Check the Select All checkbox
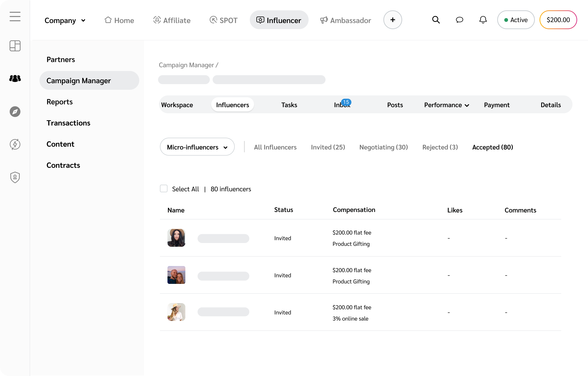 tap(163, 188)
